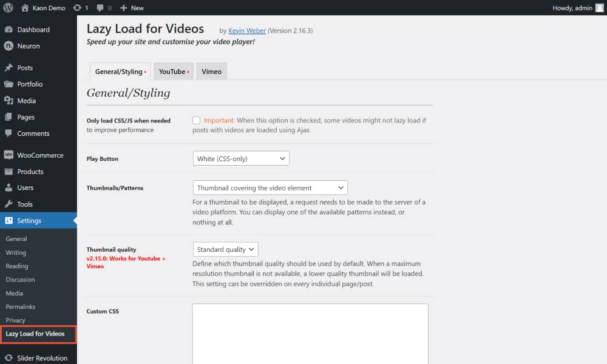
Task: Click the WordPress logo in the admin bar
Action: pyautogui.click(x=8, y=8)
